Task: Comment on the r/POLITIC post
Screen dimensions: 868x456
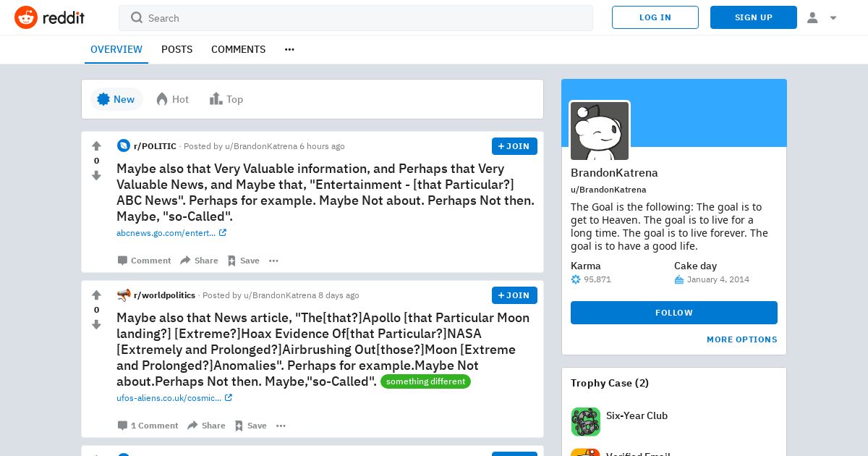Action: (x=145, y=261)
